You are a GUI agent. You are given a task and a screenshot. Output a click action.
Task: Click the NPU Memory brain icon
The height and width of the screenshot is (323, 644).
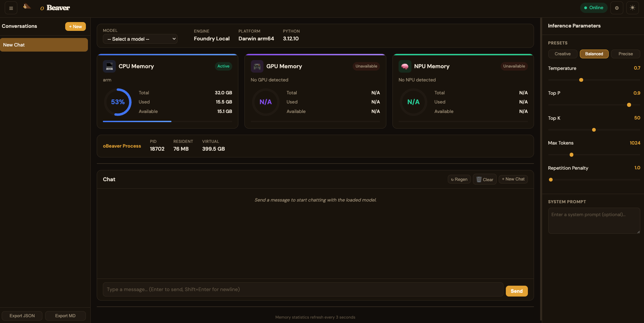pos(405,66)
